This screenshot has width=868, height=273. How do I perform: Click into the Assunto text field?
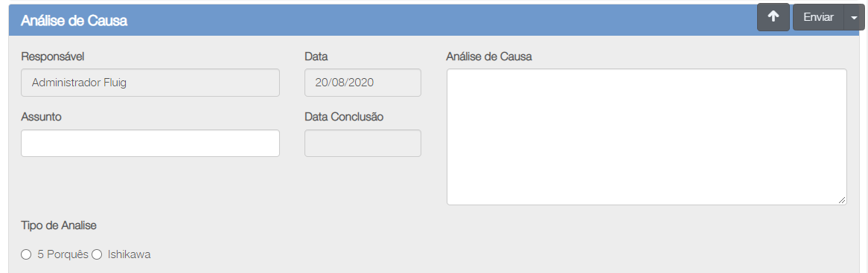click(x=150, y=143)
